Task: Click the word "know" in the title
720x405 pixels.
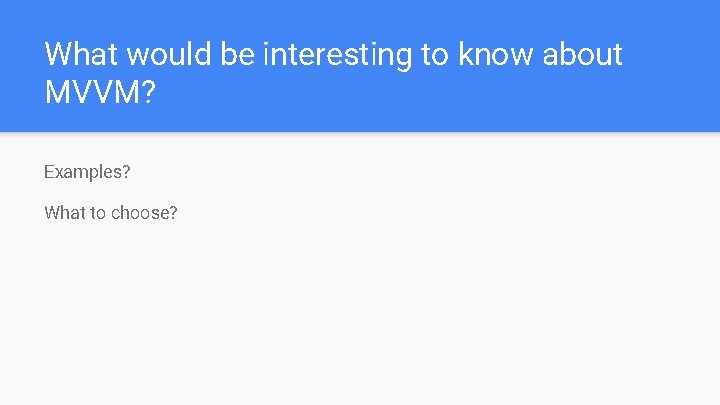Action: [496, 54]
